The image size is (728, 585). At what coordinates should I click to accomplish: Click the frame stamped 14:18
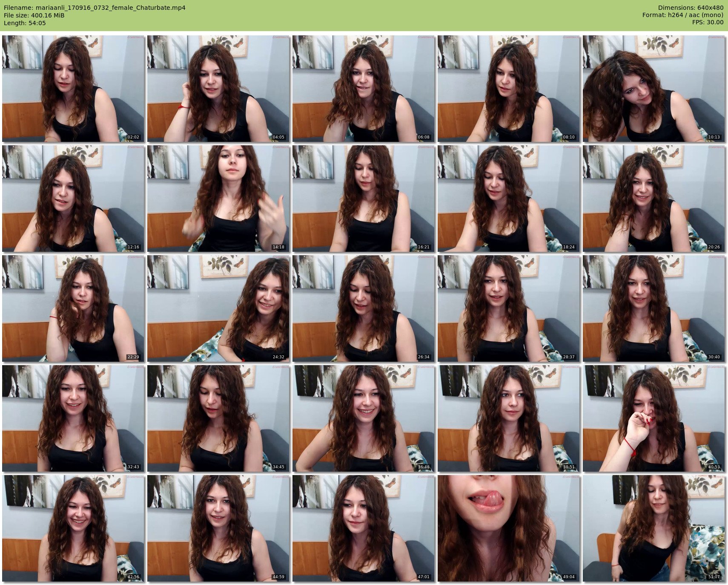click(218, 199)
